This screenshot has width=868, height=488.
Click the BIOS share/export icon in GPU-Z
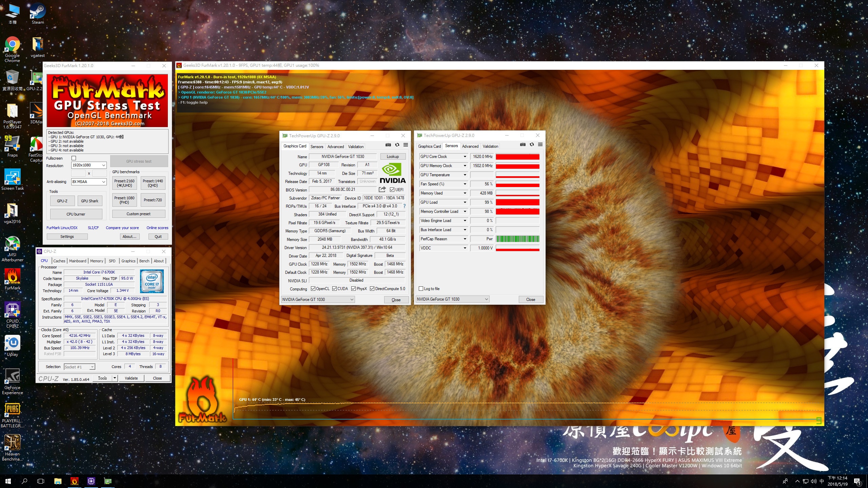(x=382, y=189)
